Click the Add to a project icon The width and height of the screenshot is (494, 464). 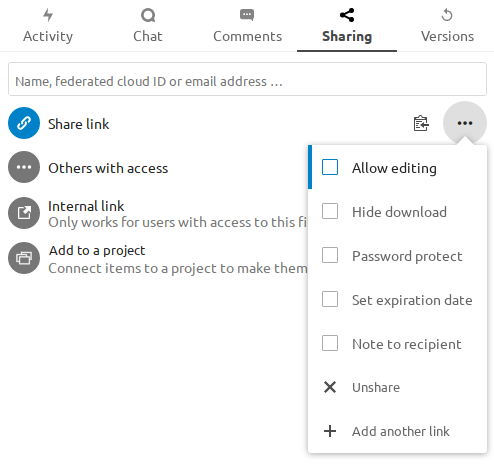click(x=24, y=258)
